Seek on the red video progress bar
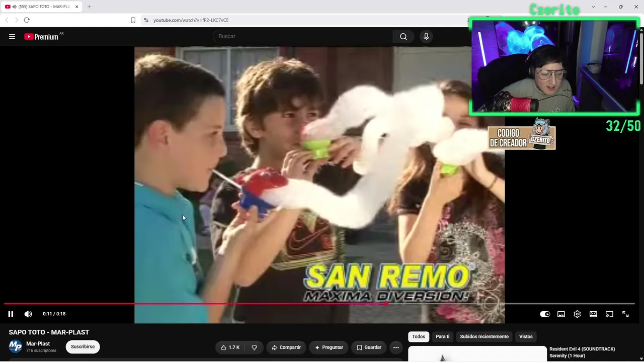Image resolution: width=644 pixels, height=362 pixels. pos(319,304)
